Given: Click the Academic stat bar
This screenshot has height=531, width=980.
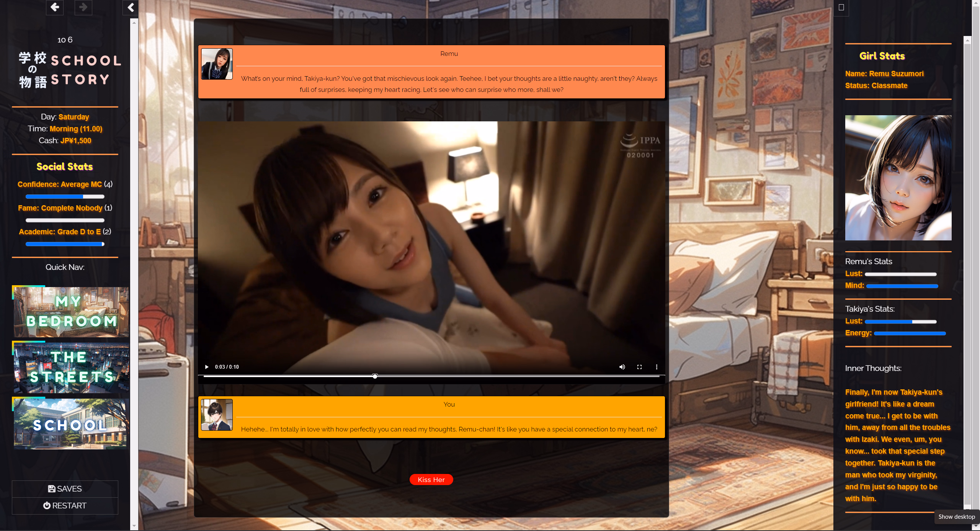Looking at the screenshot, I should pyautogui.click(x=65, y=244).
